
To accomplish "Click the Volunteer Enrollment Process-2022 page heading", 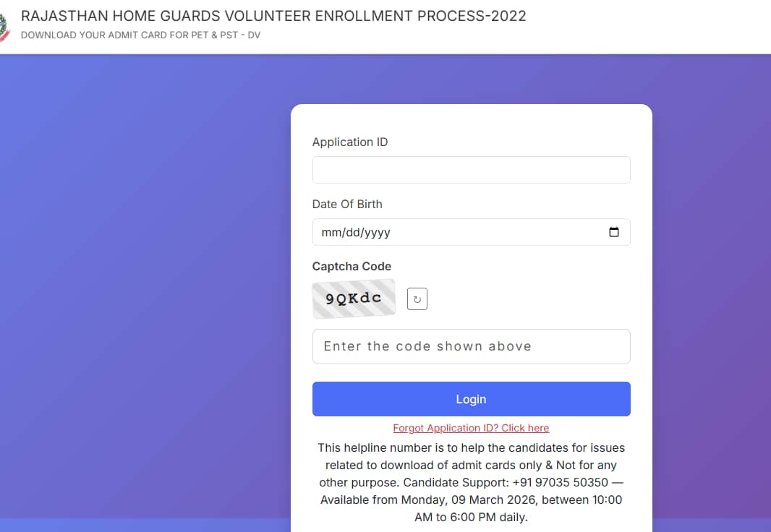I will (273, 16).
